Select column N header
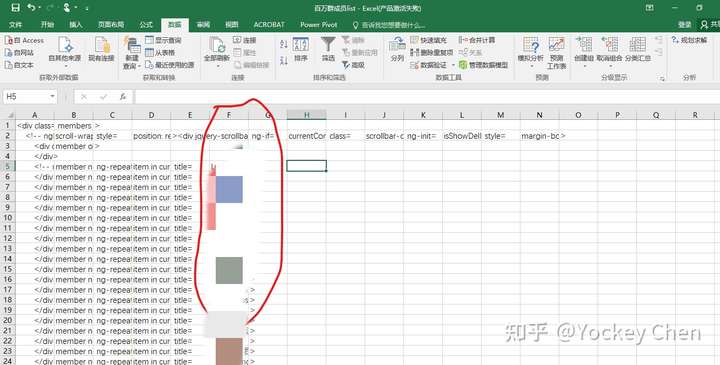Screen dimensions: 720x365 pyautogui.click(x=540, y=115)
